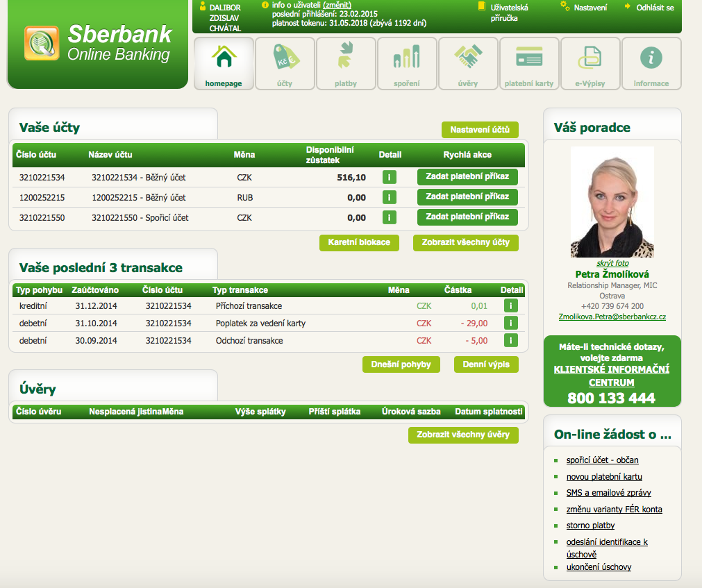Screen dimensions: 702x588
Task: Click the date 30.09.2014 in transactions
Action: click(x=97, y=341)
